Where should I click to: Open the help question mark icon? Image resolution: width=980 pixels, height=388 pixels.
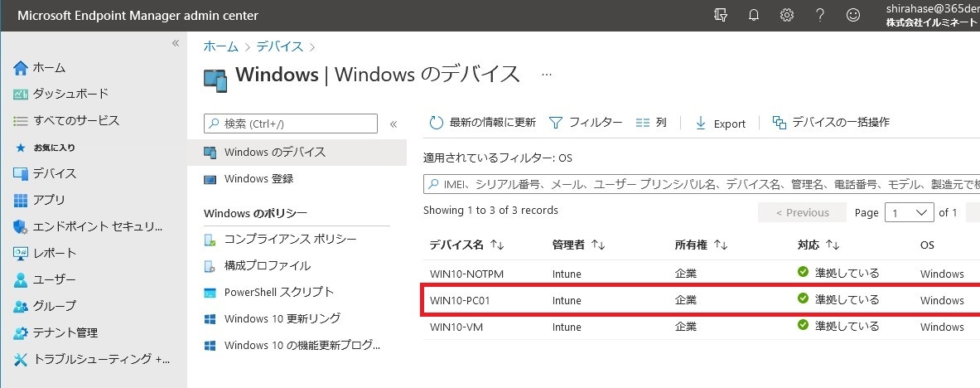[820, 15]
